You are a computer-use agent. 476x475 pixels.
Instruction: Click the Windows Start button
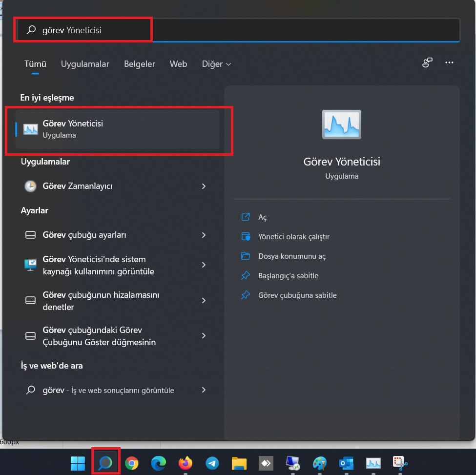[x=78, y=463]
